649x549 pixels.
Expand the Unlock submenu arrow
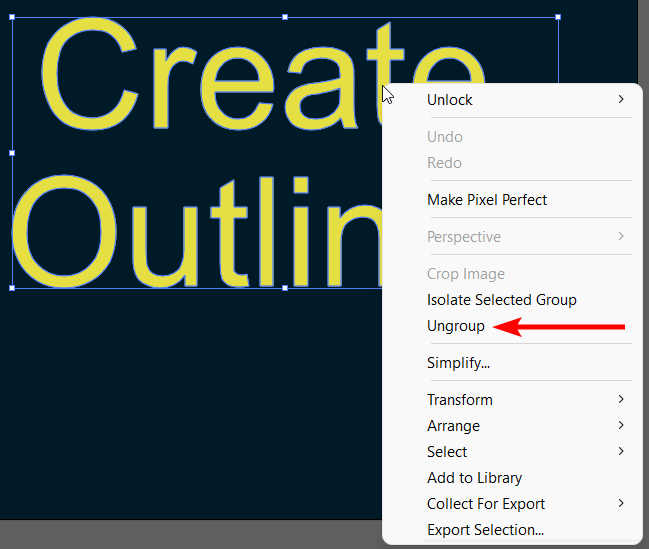coord(621,99)
